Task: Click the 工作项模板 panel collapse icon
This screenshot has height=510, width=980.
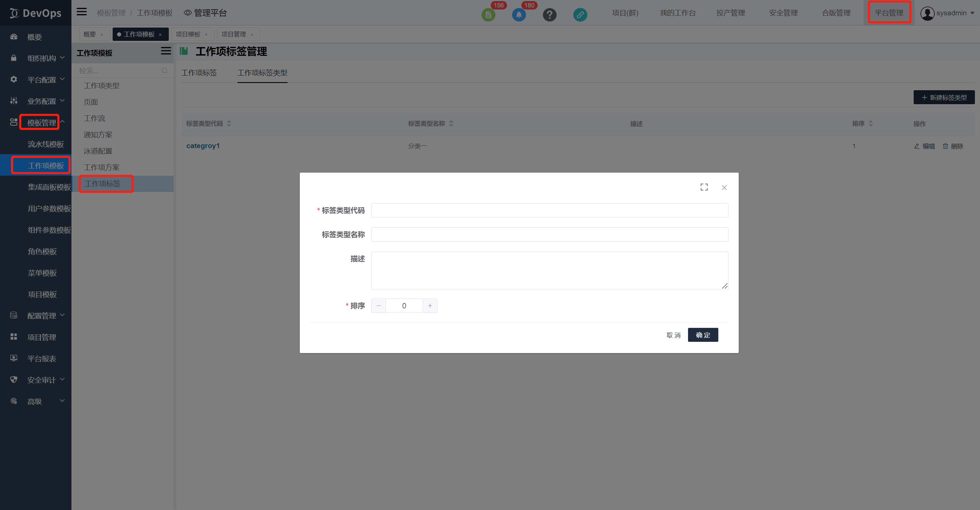Action: coord(165,51)
